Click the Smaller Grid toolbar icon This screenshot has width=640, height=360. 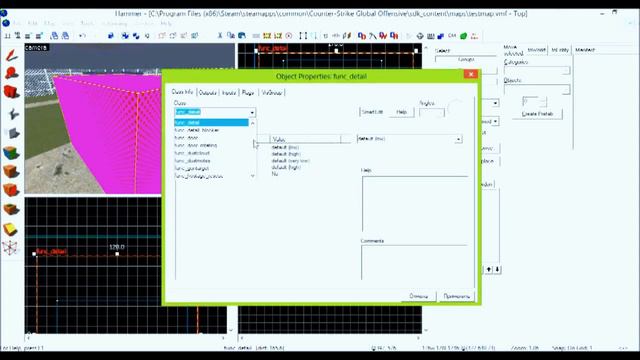[28, 36]
